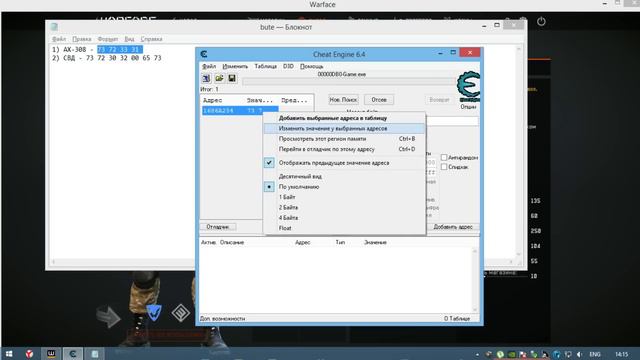The image size is (640, 360).
Task: Open Cheat Engine Файл menu
Action: pos(209,66)
